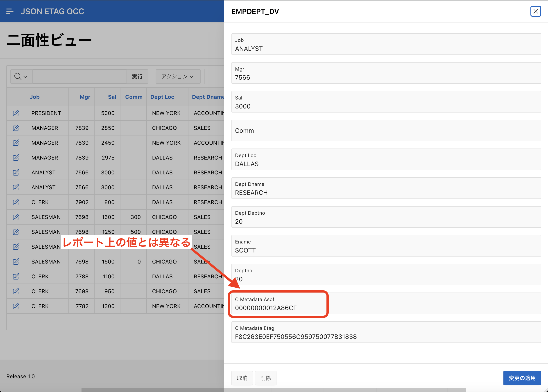This screenshot has height=392, width=548.
Task: Edit SALESMAN row with commission 300
Action: (16, 217)
